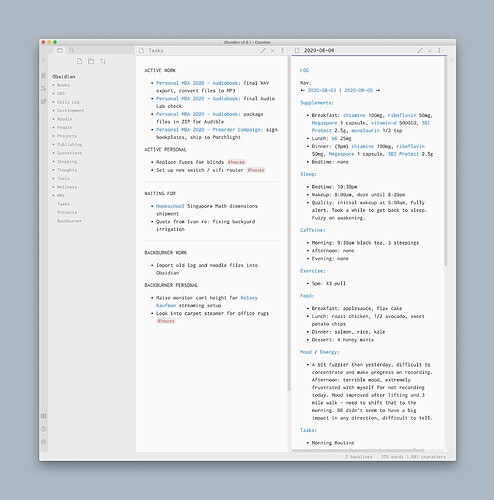
Task: Show backlinks from the status bar
Action: tap(359, 457)
